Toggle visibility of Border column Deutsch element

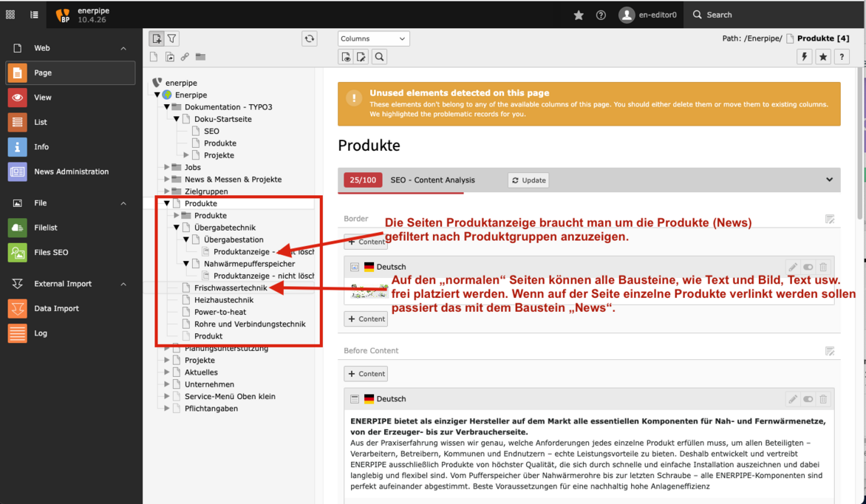808,268
